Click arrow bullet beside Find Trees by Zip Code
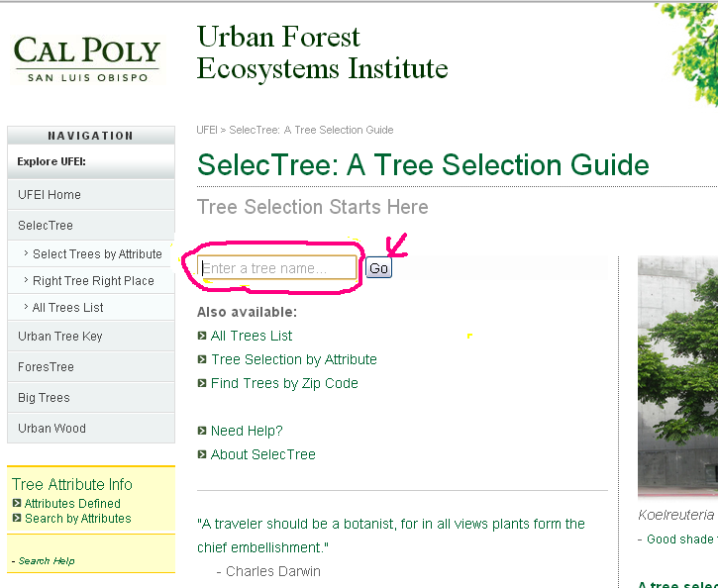Screen dimensions: 718x588 (x=202, y=383)
